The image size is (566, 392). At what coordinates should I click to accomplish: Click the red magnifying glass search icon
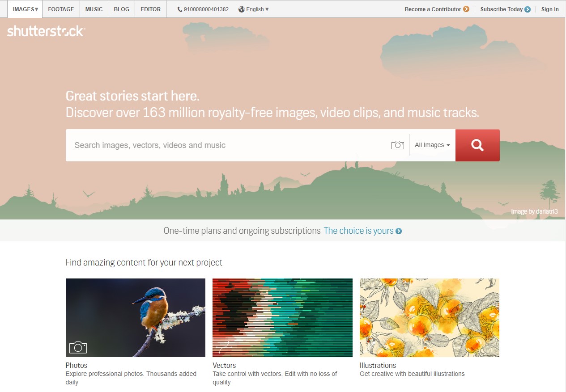pos(477,145)
